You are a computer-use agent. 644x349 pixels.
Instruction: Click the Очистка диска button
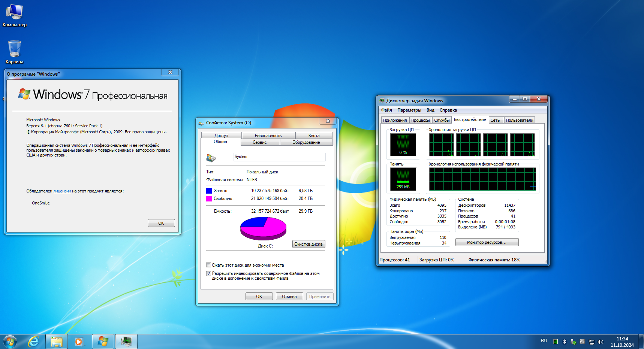(x=309, y=244)
